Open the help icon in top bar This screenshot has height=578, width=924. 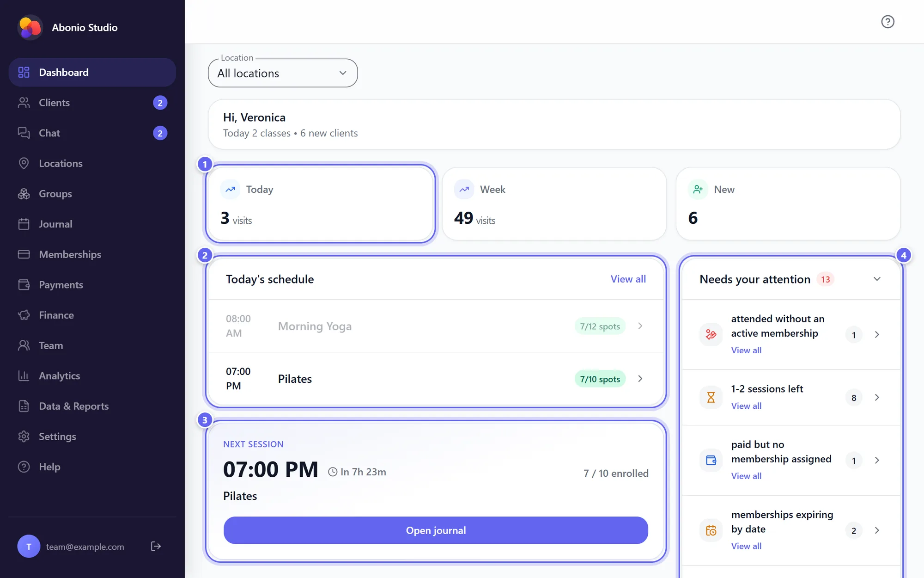click(888, 22)
